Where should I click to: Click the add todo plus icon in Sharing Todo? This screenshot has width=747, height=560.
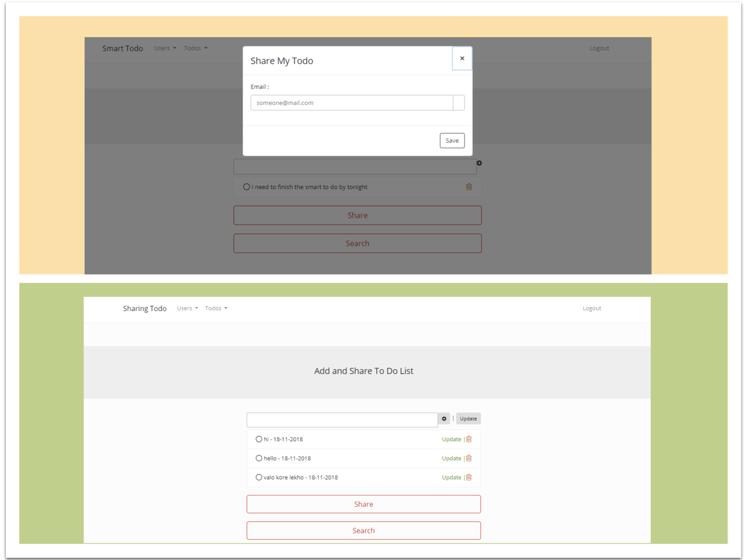pyautogui.click(x=444, y=419)
